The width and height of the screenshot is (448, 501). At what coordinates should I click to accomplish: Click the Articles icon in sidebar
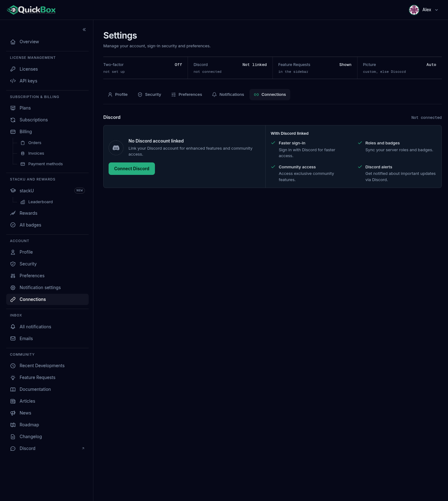point(13,401)
